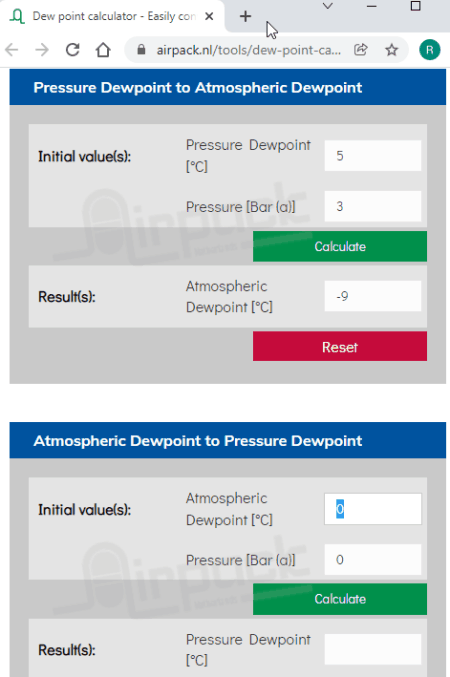450x677 pixels.
Task: Open a new tab with plus button
Action: tap(245, 16)
